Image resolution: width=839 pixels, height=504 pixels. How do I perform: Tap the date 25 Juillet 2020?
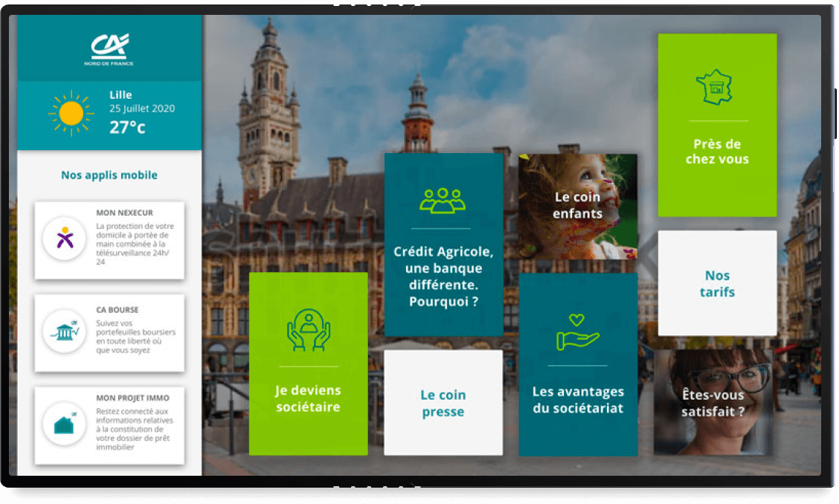[x=142, y=109]
